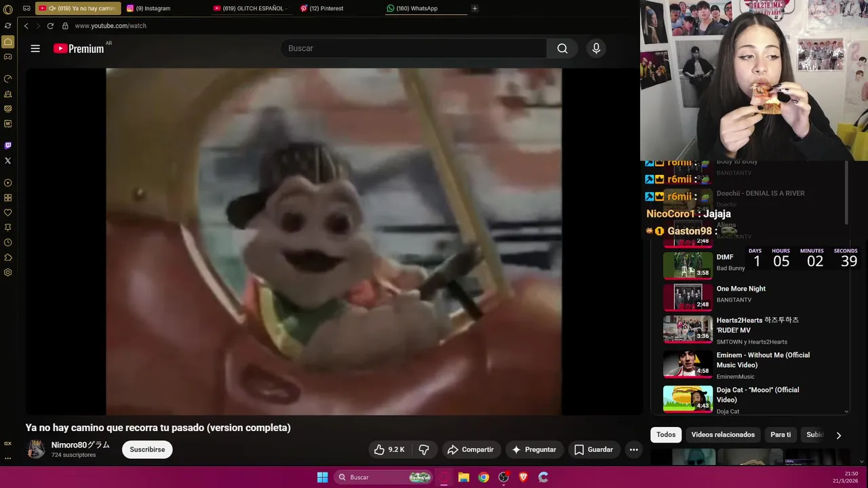
Task: Open pinboards pin icon in sidebar
Action: (x=7, y=228)
